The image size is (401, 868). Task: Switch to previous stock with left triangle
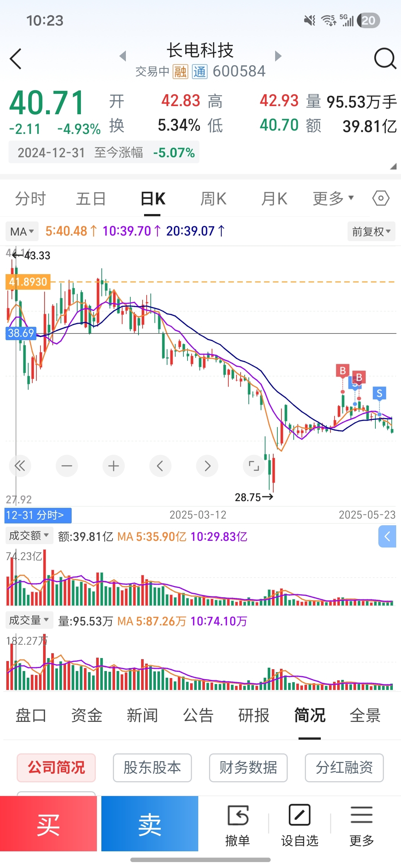[123, 56]
